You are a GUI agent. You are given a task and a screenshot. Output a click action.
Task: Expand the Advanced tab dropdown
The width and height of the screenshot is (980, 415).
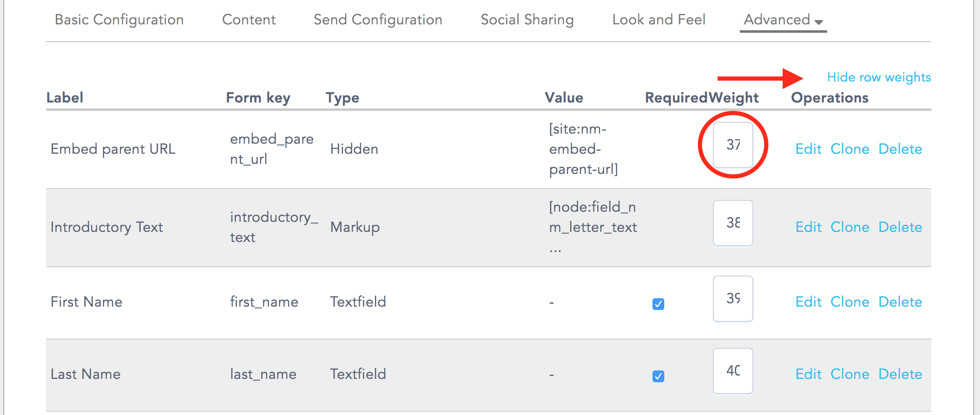tap(783, 19)
